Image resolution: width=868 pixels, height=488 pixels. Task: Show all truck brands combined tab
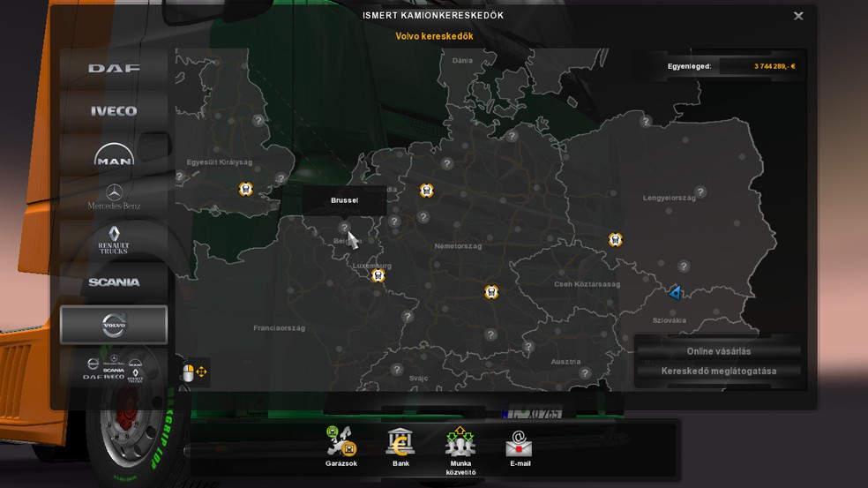114,368
